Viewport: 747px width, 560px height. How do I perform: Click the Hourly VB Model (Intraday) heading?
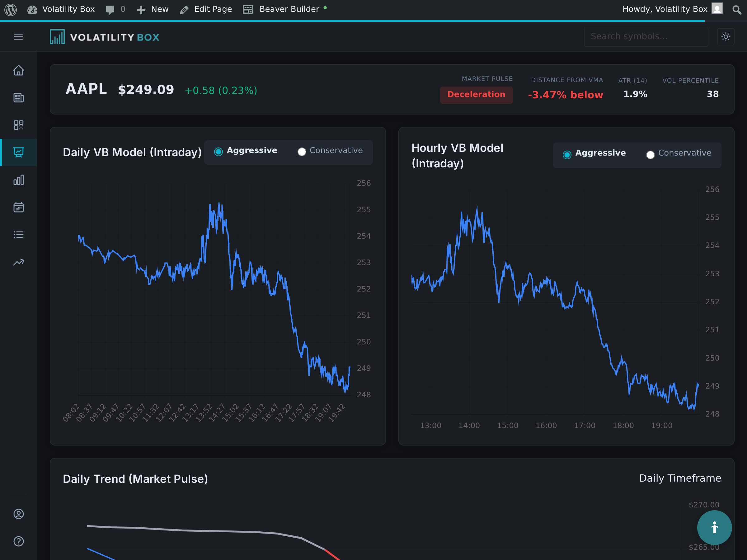click(457, 156)
